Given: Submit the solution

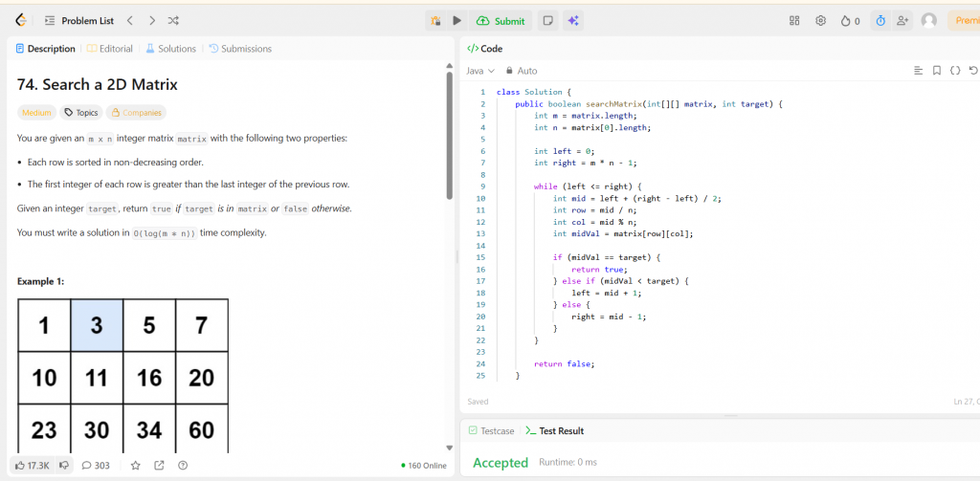Looking at the screenshot, I should (x=501, y=21).
